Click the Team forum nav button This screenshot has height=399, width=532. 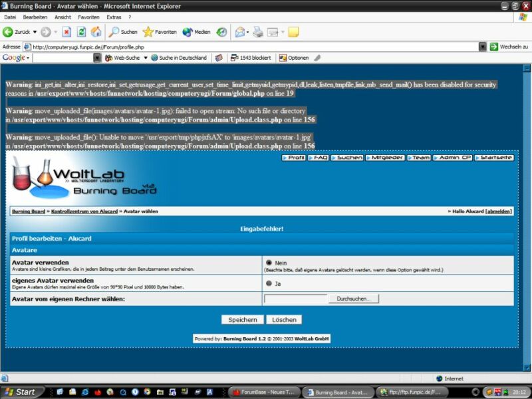419,158
